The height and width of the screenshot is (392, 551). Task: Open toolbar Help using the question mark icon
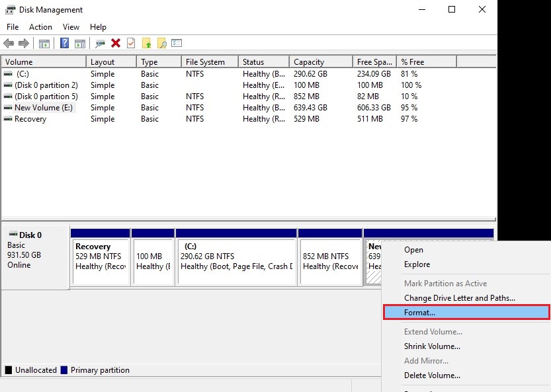coord(64,43)
